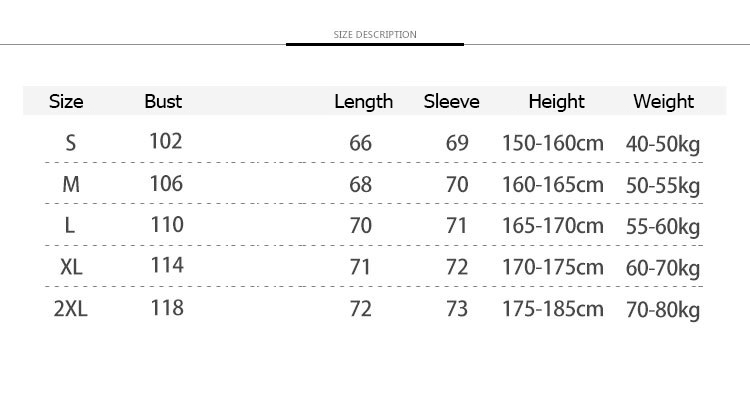Click the Height column header
The height and width of the screenshot is (412, 750).
pyautogui.click(x=556, y=101)
